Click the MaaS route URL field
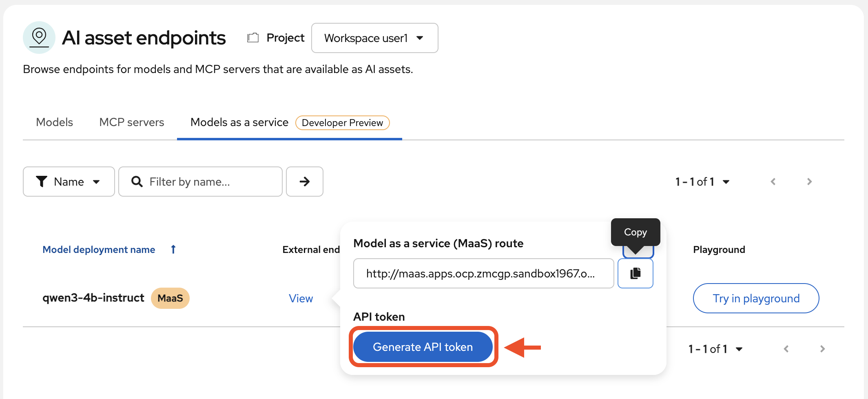 coord(483,273)
